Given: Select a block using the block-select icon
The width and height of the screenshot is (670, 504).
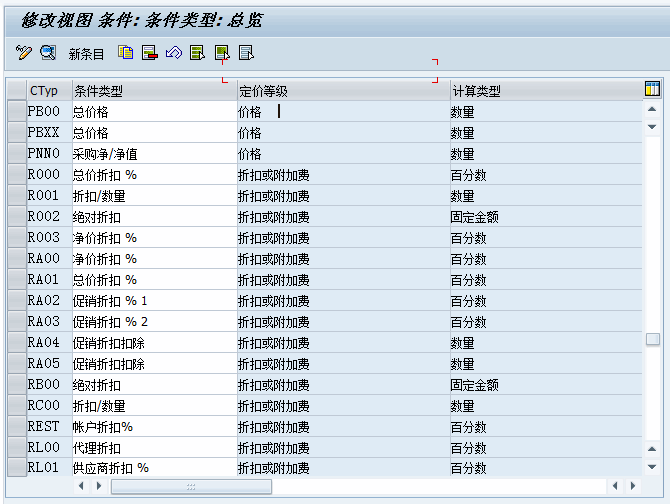Looking at the screenshot, I should click(222, 53).
